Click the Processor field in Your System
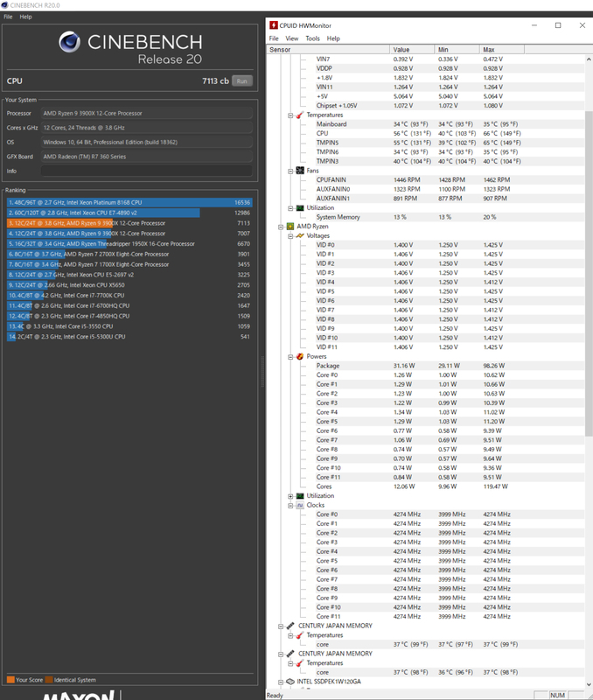593x700 pixels. pos(147,114)
